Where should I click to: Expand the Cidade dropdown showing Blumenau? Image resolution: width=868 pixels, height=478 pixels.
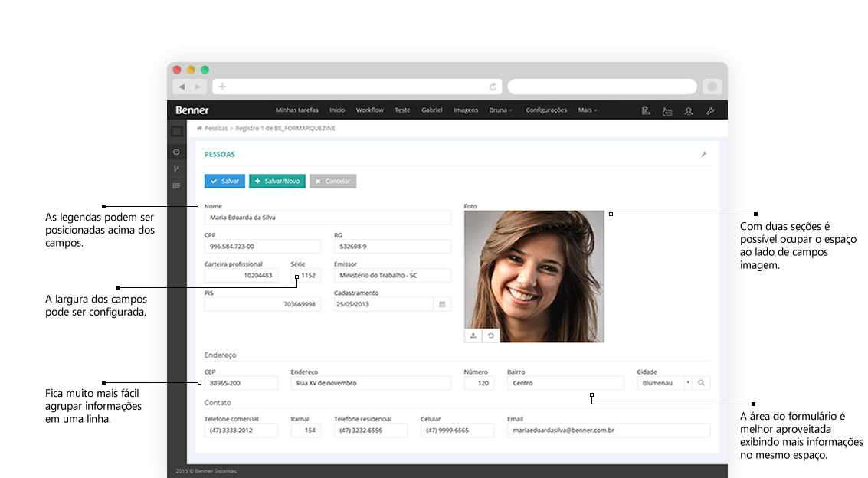687,382
